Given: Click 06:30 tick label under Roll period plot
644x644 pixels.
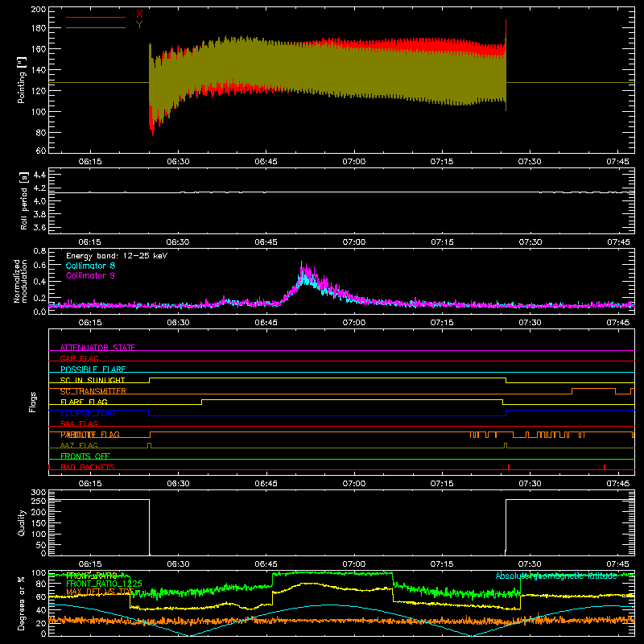Looking at the screenshot, I should (x=178, y=242).
